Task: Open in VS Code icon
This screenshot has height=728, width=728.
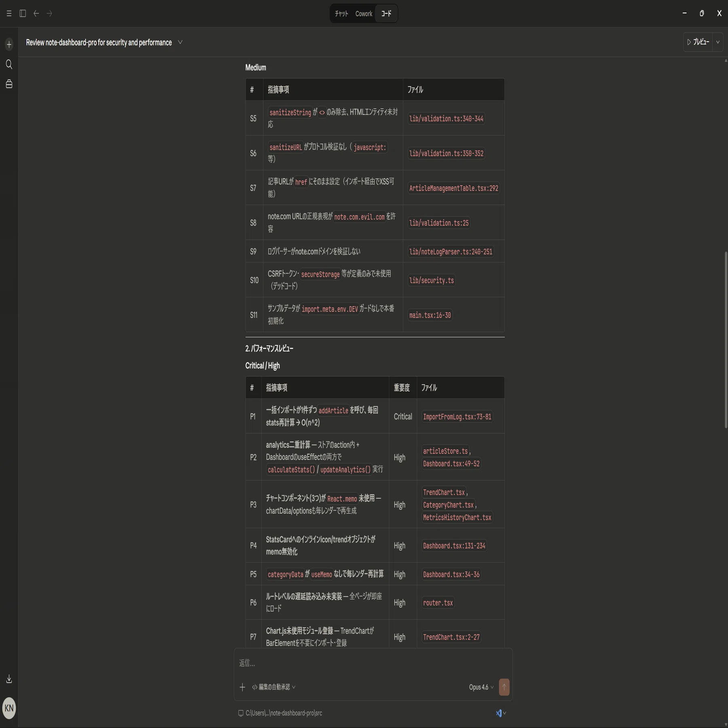Action: [499, 713]
